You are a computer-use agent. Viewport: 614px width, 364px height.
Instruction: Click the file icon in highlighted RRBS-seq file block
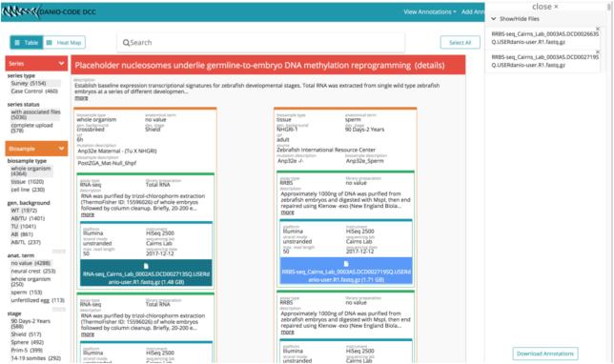point(346,264)
